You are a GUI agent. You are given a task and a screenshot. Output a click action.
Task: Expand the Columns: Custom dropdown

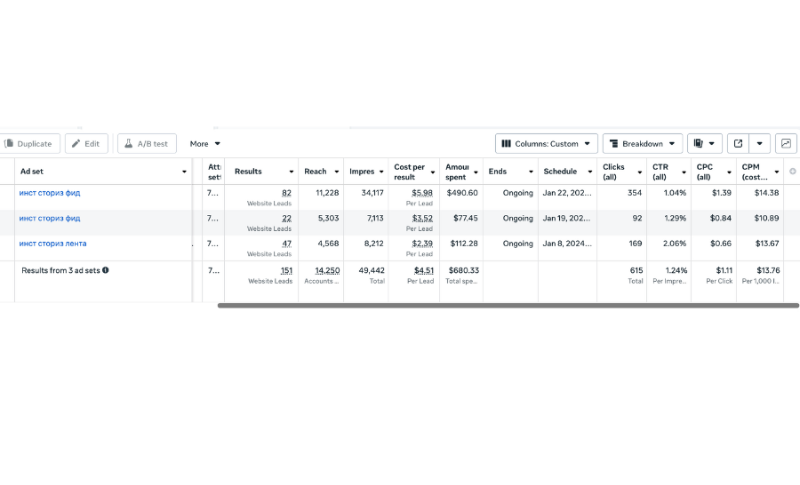click(x=546, y=144)
